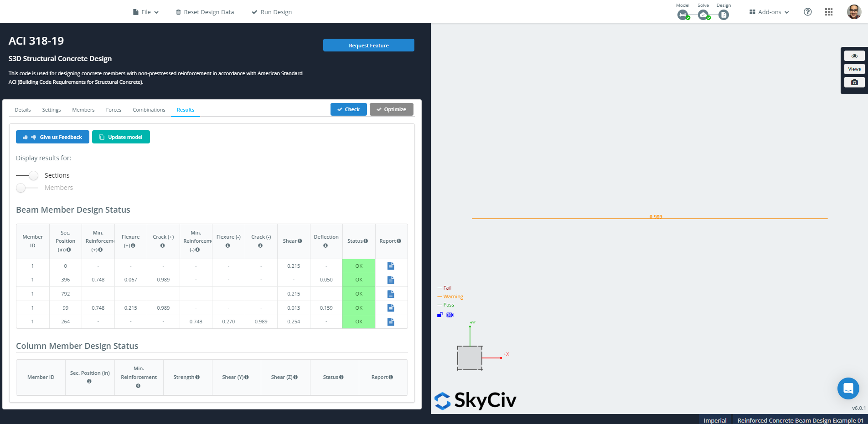The width and height of the screenshot is (868, 424).
Task: Click the camera screenshot icon in the Views panel
Action: tap(854, 82)
